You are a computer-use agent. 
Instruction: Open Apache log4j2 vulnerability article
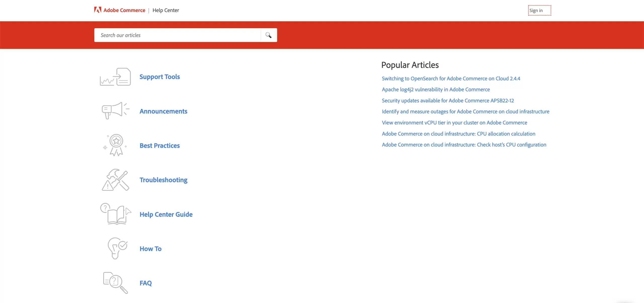[436, 90]
